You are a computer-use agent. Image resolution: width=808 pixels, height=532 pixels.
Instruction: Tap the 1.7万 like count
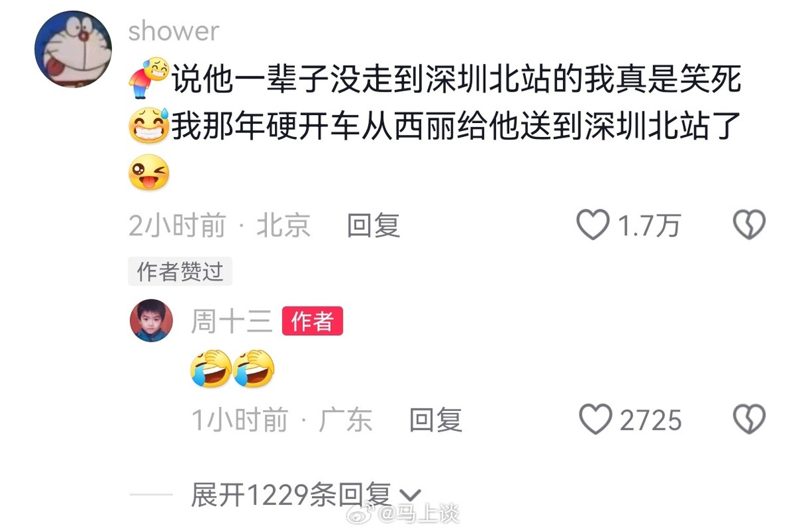pyautogui.click(x=650, y=227)
